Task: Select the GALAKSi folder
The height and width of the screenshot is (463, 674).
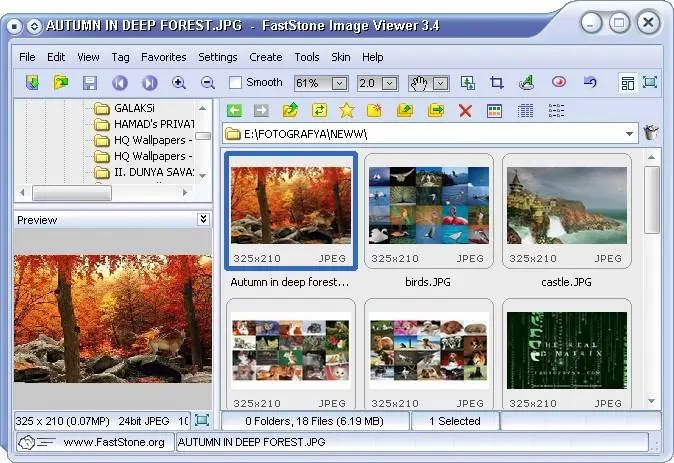Action: click(x=134, y=108)
